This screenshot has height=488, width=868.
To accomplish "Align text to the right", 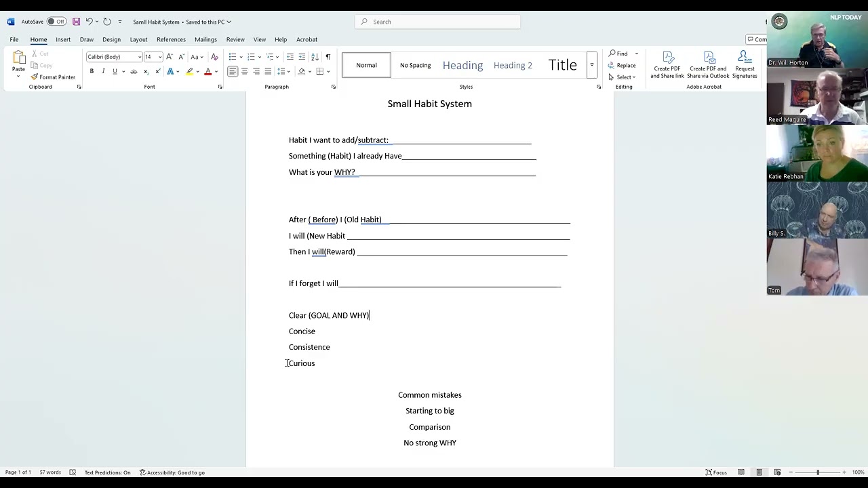I will [x=256, y=71].
